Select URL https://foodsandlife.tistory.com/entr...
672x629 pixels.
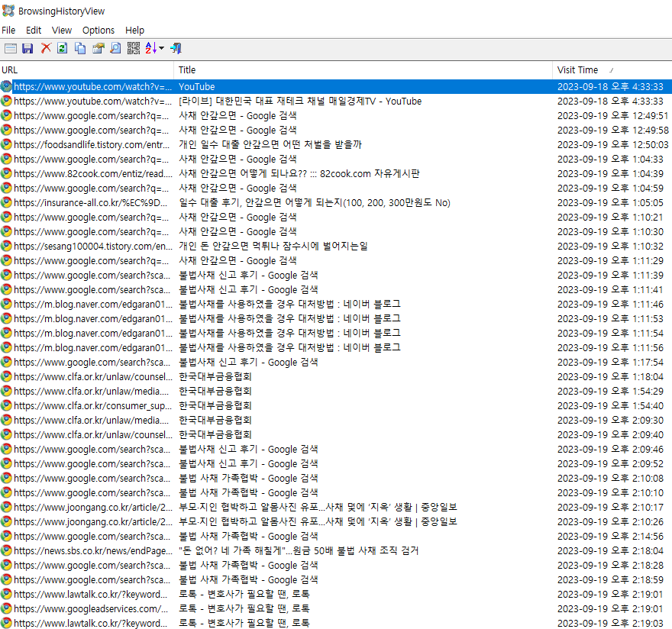point(92,145)
